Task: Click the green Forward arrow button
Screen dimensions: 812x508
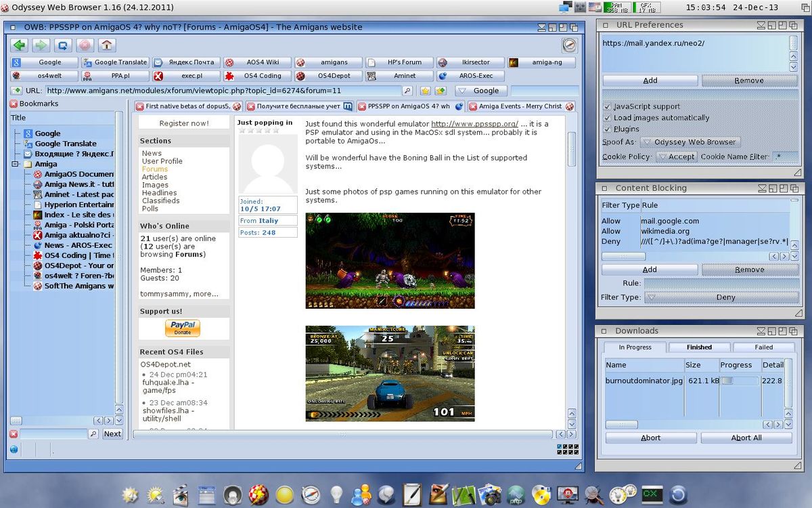Action: [41, 45]
